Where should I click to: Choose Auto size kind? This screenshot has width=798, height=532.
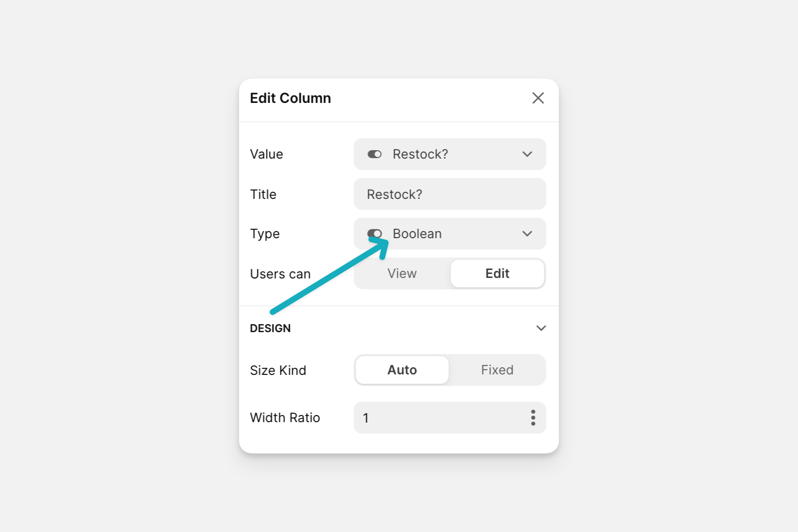402,370
